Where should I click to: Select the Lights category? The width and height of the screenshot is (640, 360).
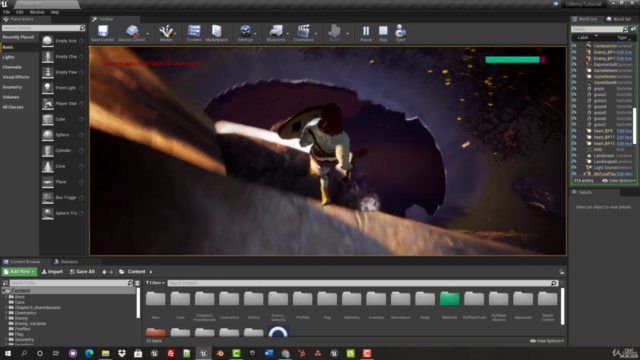9,57
